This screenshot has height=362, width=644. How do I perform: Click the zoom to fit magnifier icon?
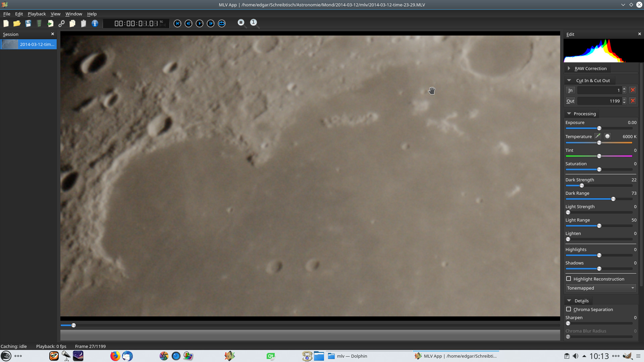tap(241, 23)
